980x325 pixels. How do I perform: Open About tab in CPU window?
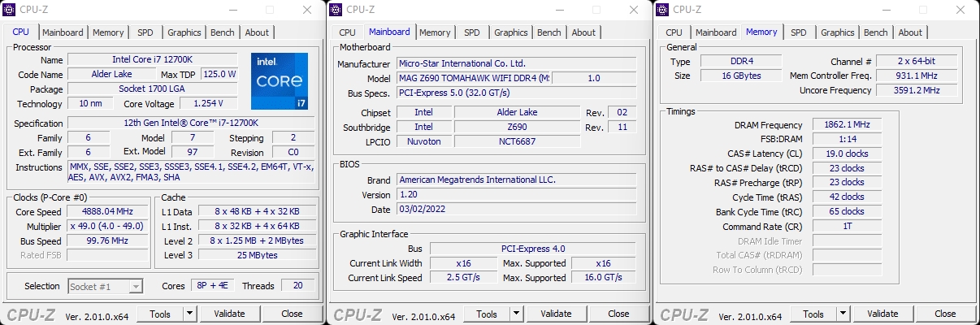(x=257, y=32)
